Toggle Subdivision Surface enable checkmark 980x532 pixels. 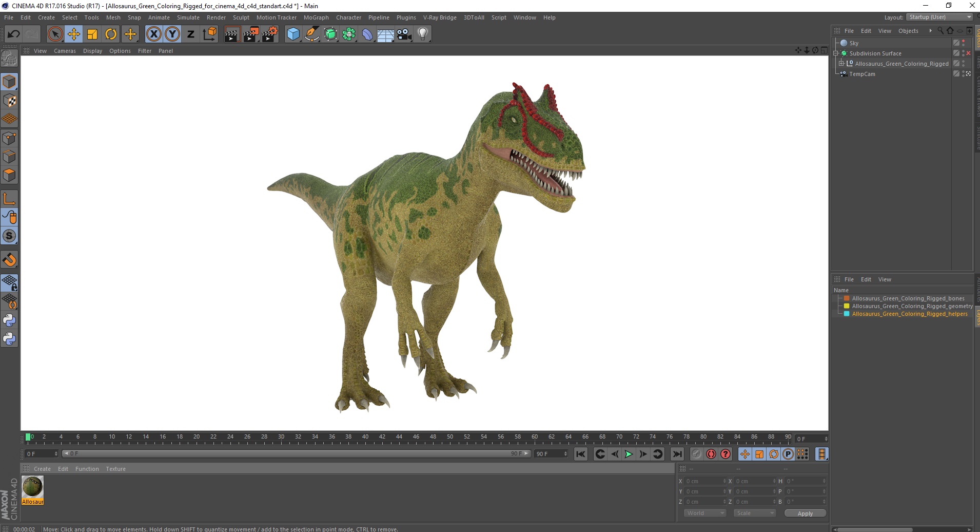tap(968, 53)
